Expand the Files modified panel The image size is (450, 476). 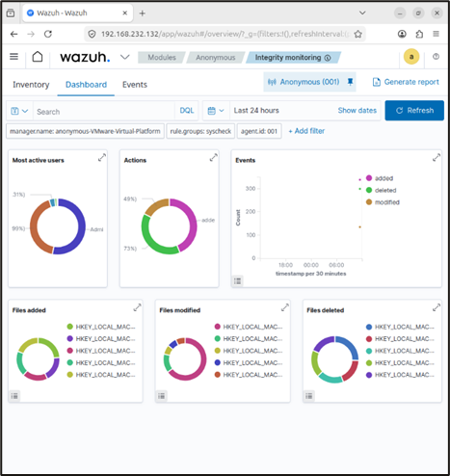(x=284, y=307)
